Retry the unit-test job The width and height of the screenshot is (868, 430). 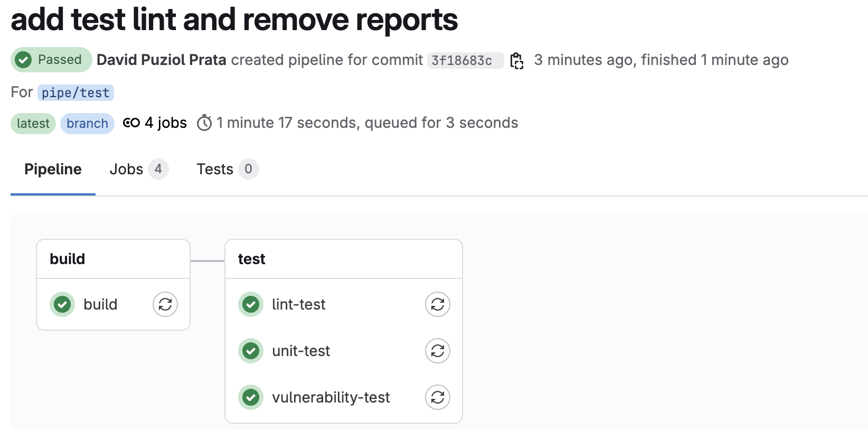pyautogui.click(x=438, y=351)
